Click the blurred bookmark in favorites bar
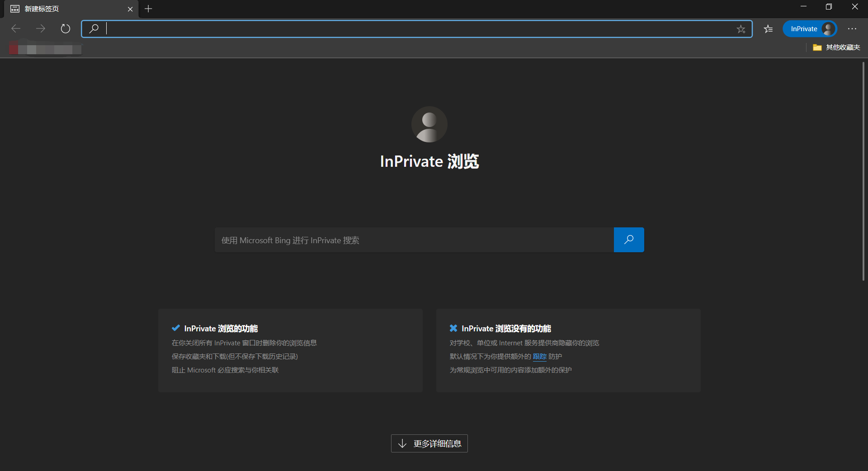This screenshot has height=471, width=868. pyautogui.click(x=45, y=48)
